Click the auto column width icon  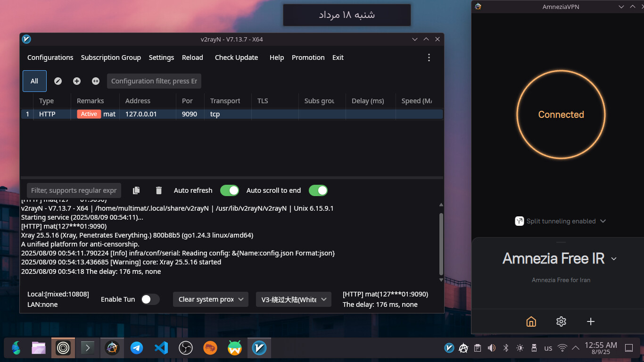[96, 81]
